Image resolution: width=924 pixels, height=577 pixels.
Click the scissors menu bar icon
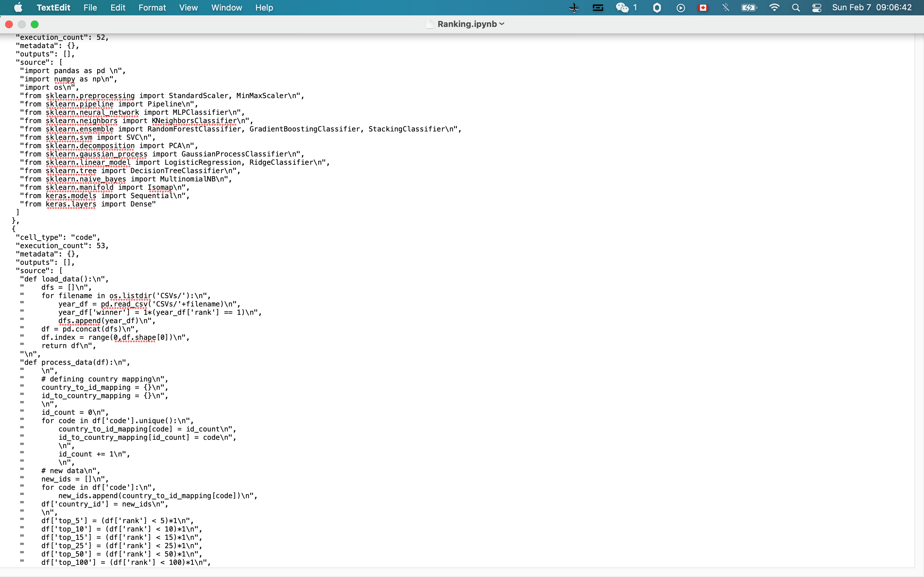tap(574, 8)
